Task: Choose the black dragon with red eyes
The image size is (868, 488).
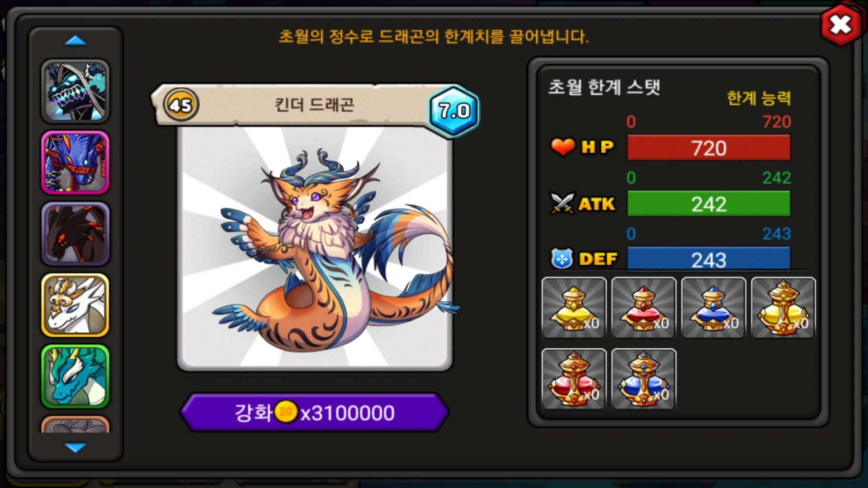Action: [75, 234]
